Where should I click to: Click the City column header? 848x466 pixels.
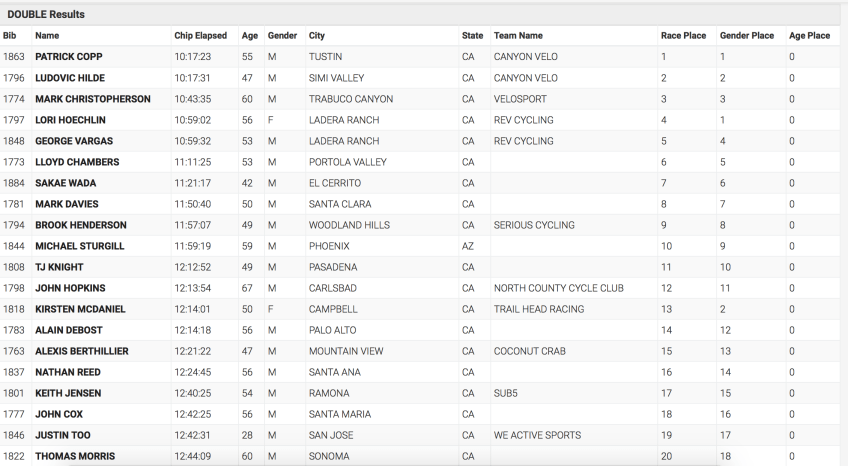coord(317,36)
